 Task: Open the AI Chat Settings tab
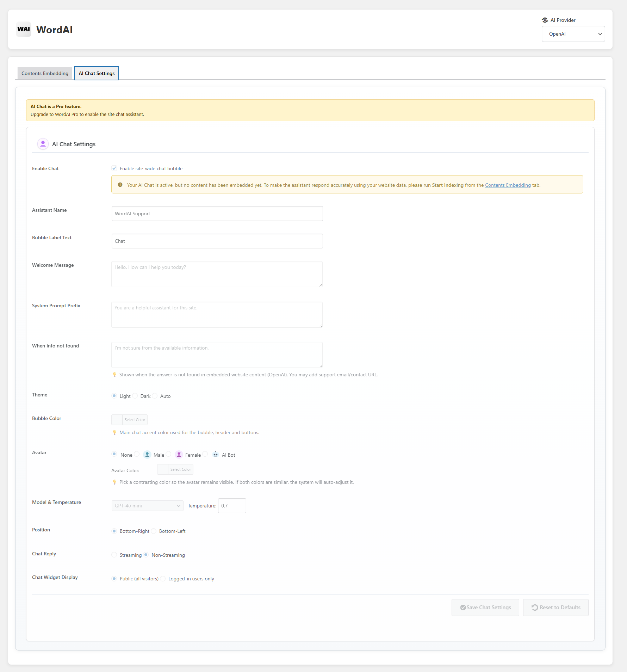coord(97,73)
